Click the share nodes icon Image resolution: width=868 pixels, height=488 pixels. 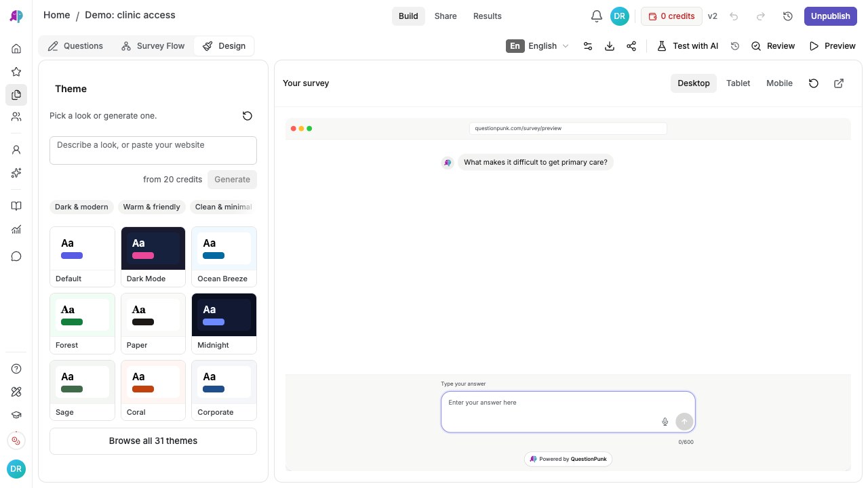[x=631, y=46]
